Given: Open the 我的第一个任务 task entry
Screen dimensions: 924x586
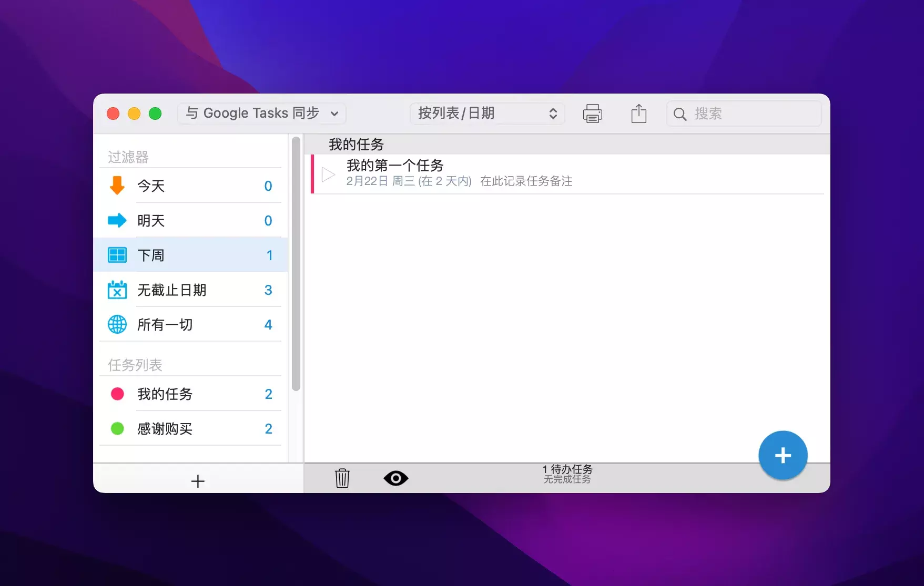Looking at the screenshot, I should [x=395, y=166].
